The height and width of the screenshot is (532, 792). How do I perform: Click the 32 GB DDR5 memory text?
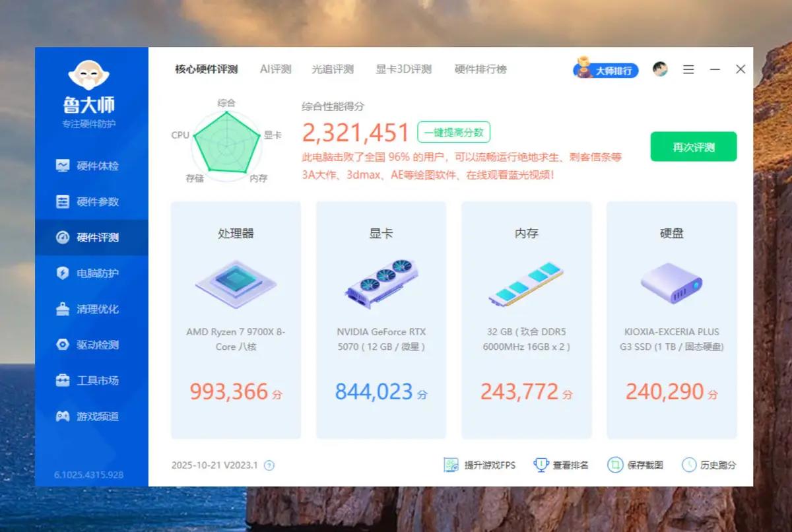click(x=526, y=339)
